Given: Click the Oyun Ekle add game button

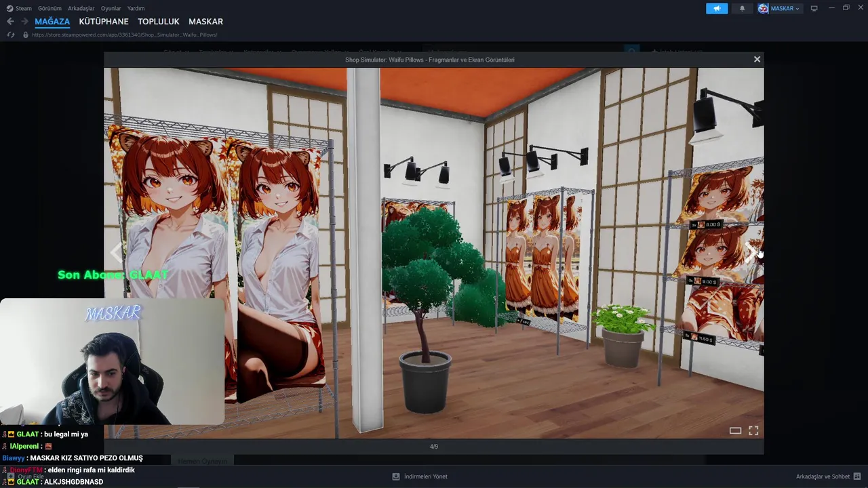Looking at the screenshot, I should tap(25, 476).
